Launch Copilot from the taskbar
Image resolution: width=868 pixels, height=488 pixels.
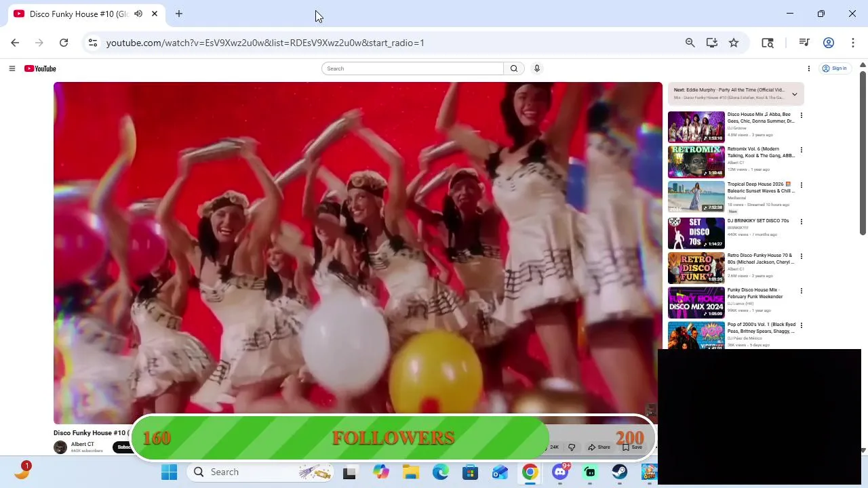[x=380, y=472]
